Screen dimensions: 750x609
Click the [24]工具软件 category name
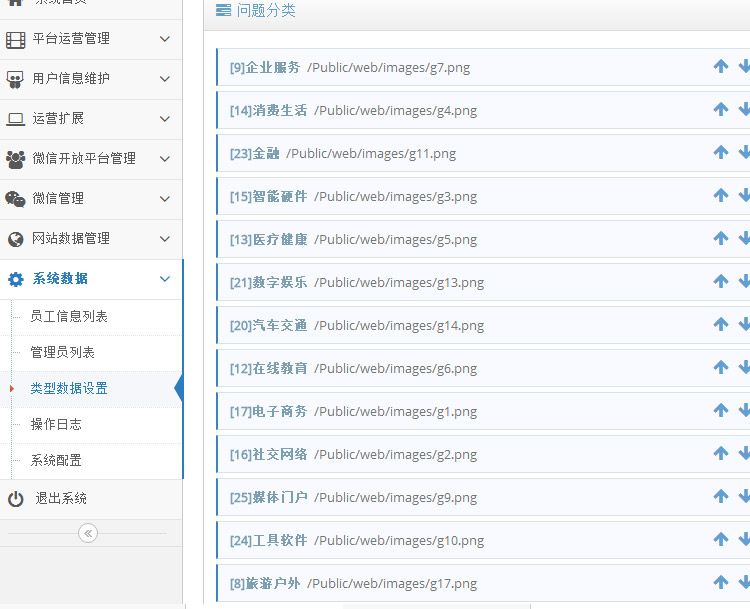(268, 541)
